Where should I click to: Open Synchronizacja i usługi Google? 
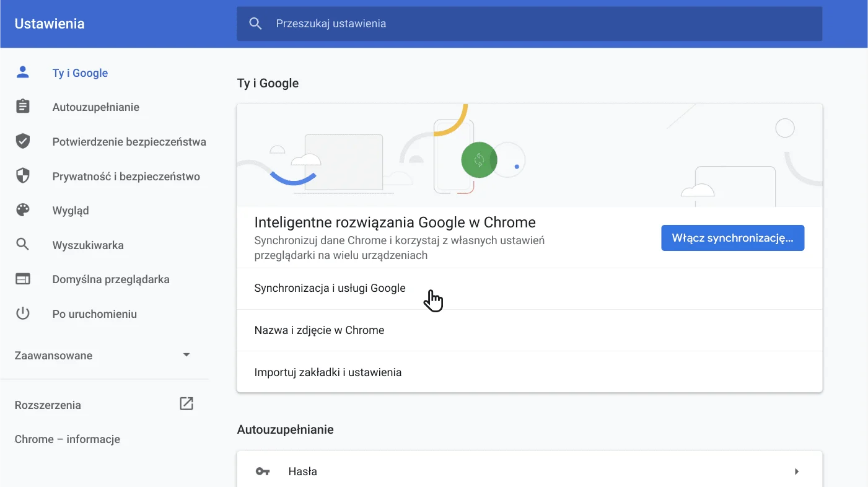(330, 287)
